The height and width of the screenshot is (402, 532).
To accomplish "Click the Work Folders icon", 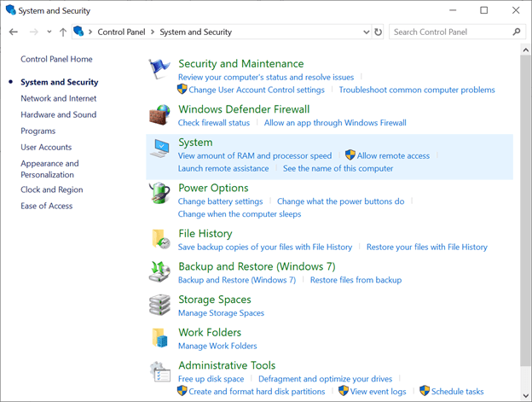I will click(159, 338).
